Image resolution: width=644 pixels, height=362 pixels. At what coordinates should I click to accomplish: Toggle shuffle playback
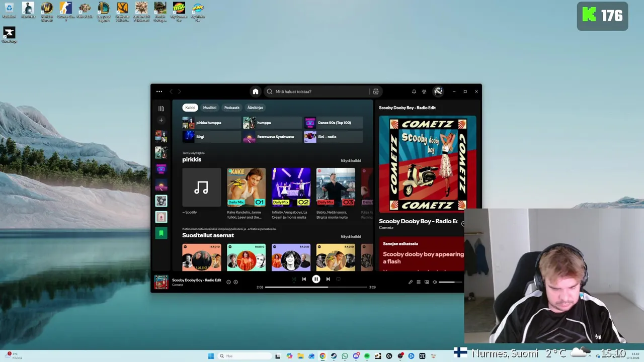294,279
